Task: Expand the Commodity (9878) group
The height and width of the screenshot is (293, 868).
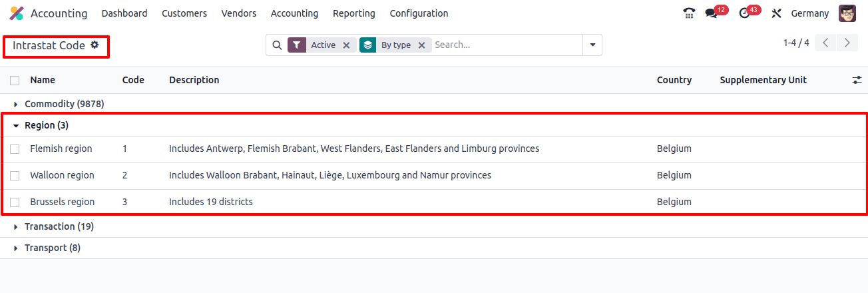Action: click(59, 104)
